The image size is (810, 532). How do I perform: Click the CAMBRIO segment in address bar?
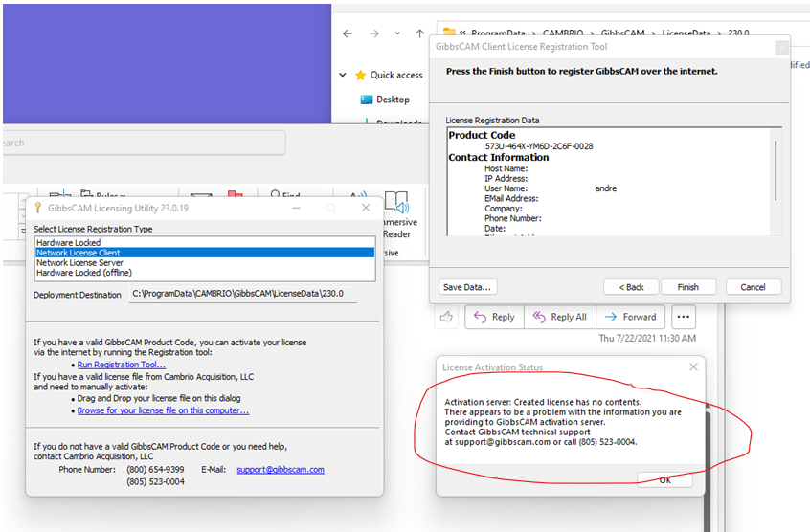click(563, 33)
